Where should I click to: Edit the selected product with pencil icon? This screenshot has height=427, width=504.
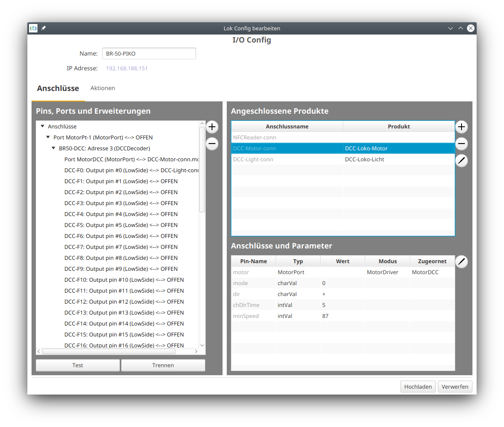pos(462,160)
